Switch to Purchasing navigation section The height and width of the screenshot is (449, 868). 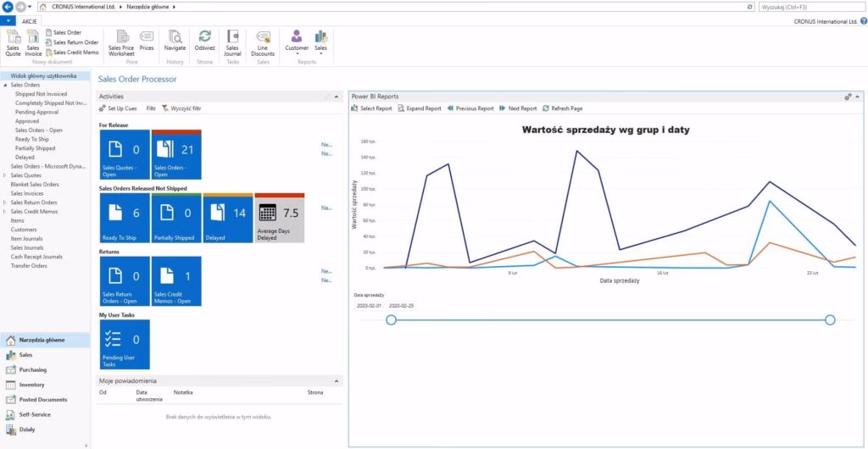click(32, 369)
